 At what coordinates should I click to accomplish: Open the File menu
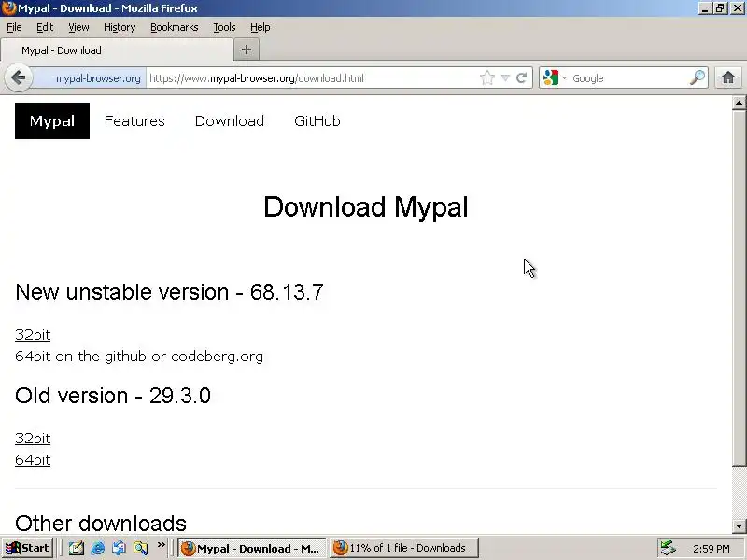tap(14, 27)
